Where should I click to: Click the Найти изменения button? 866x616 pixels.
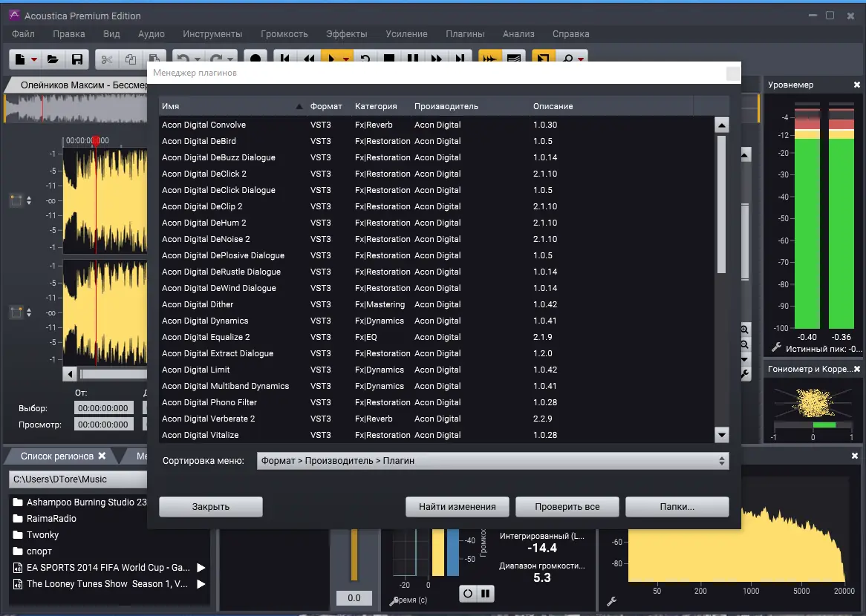pyautogui.click(x=458, y=507)
